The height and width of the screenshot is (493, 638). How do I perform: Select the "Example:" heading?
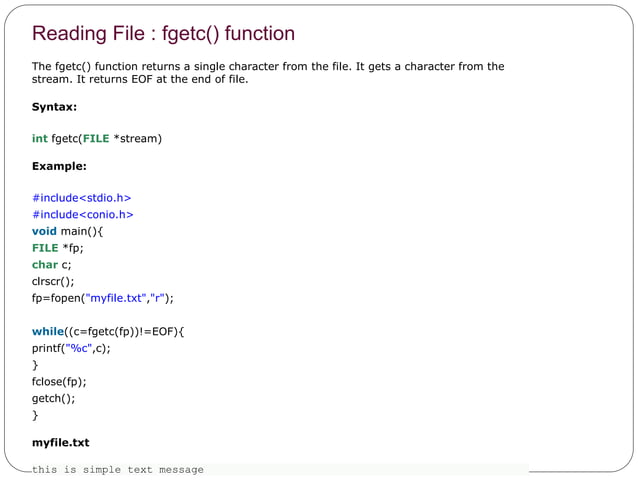pos(58,166)
